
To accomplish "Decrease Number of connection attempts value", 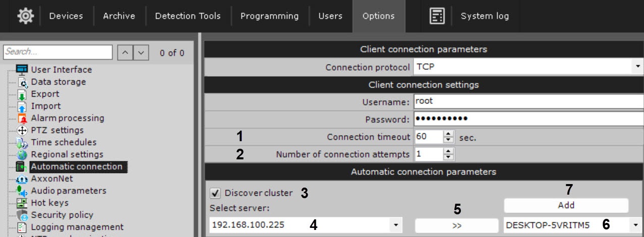I will tap(448, 157).
